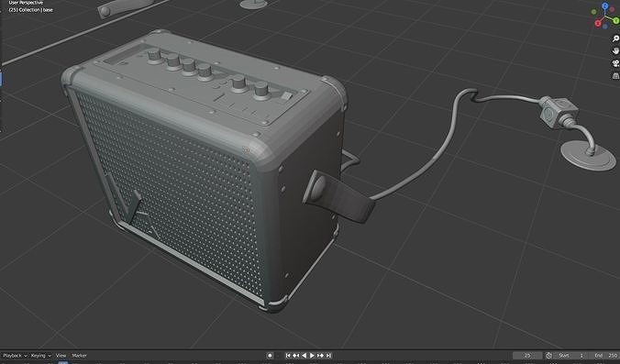Viewport: 620px width, 364px height.
Task: Open the timeline View menu
Action: coord(61,356)
